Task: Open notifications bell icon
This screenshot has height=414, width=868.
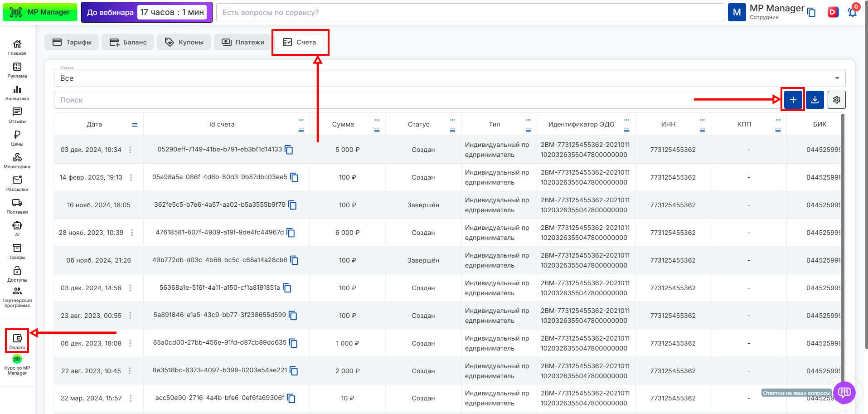Action: 852,12
